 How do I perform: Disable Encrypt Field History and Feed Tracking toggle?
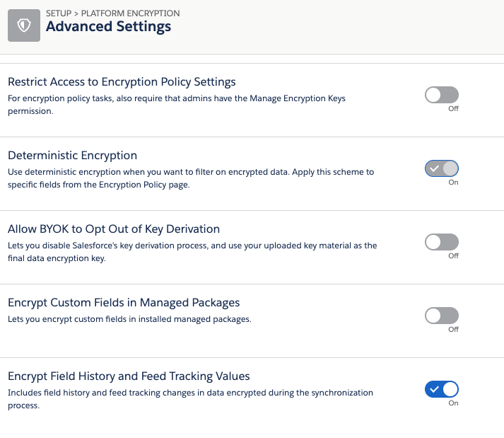(442, 389)
